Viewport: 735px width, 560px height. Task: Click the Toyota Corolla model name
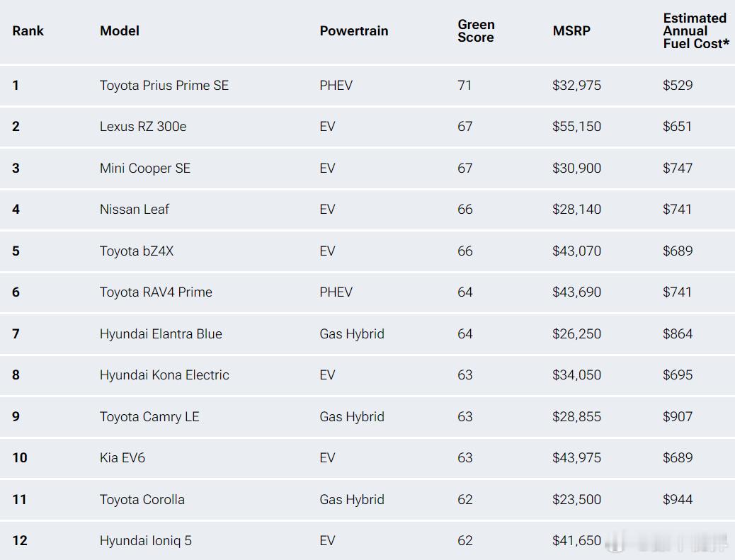tap(142, 500)
